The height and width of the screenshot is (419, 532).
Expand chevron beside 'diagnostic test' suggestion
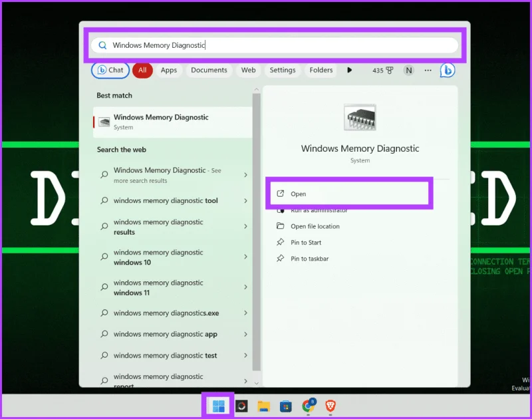tap(245, 355)
